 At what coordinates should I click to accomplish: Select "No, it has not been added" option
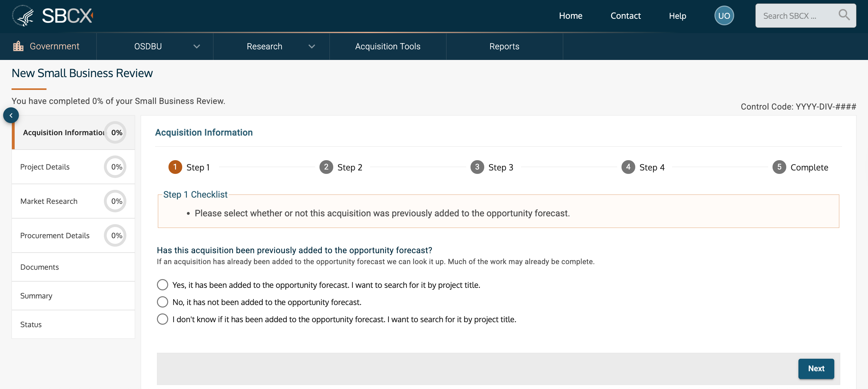pyautogui.click(x=163, y=302)
